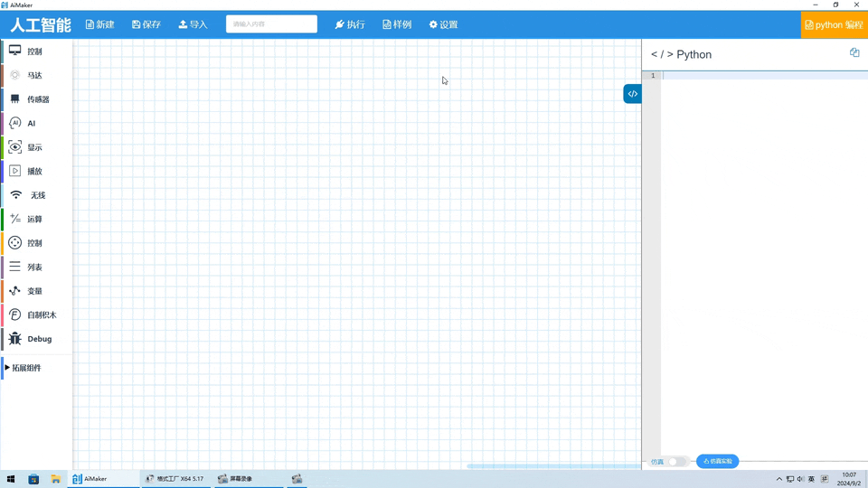Collapse the code panel with </> button
The height and width of the screenshot is (488, 868).
[x=632, y=93]
